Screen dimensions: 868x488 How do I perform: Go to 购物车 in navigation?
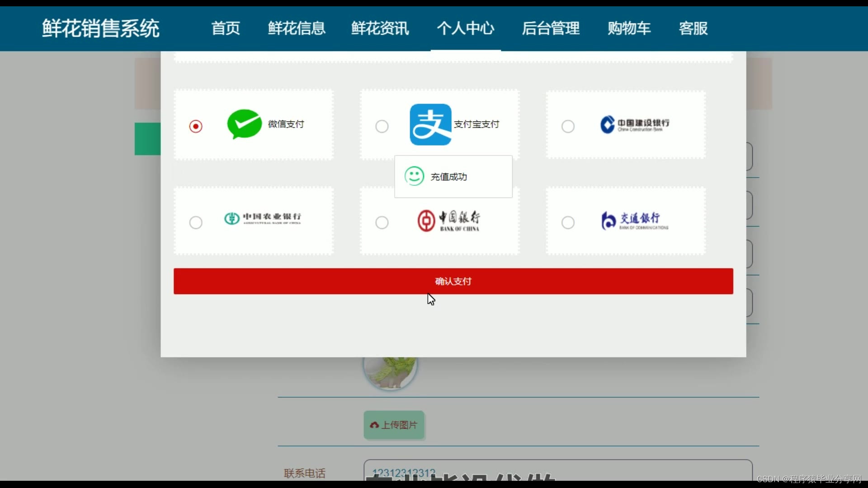pos(629,28)
